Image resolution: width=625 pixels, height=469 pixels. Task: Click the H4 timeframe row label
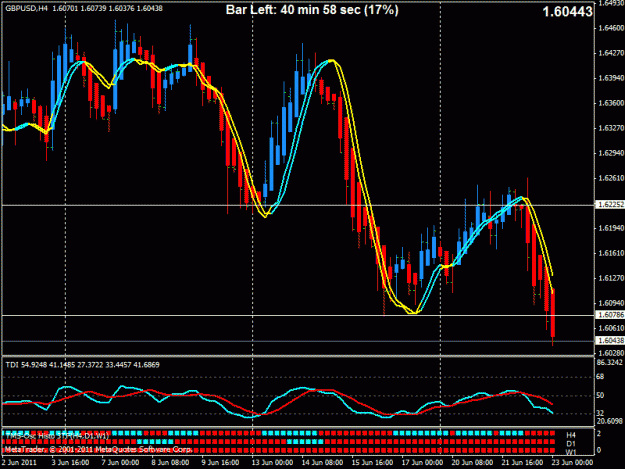click(571, 436)
